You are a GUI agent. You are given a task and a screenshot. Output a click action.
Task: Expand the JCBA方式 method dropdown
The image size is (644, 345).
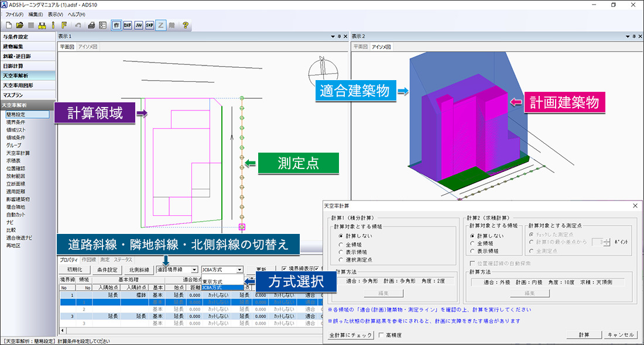[x=239, y=270]
